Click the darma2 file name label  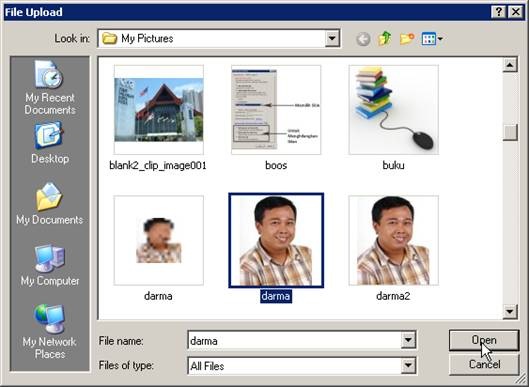[393, 296]
